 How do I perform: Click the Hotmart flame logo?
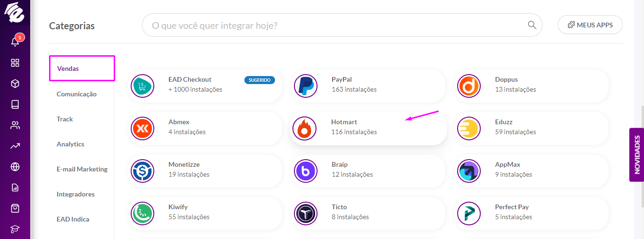point(304,128)
